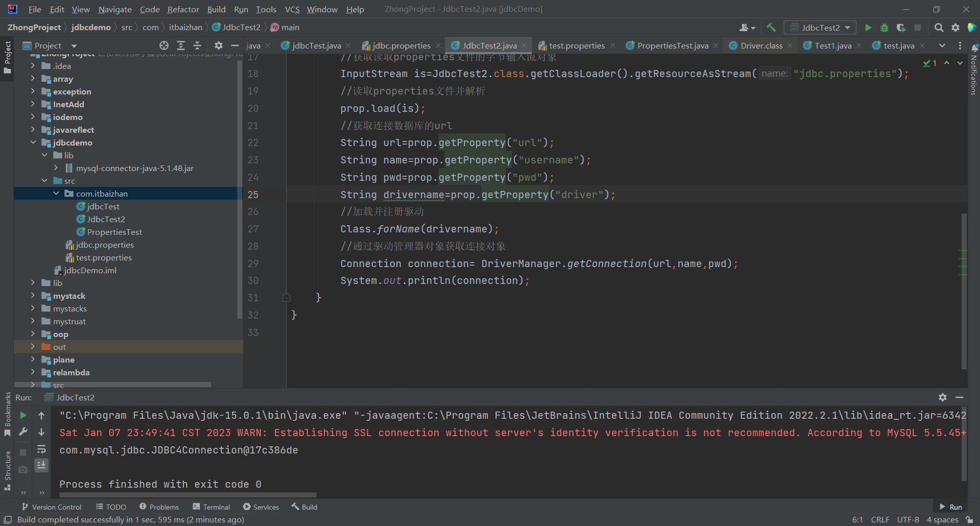Open editor tabs options menu
The width and height of the screenshot is (980, 526).
(x=960, y=45)
